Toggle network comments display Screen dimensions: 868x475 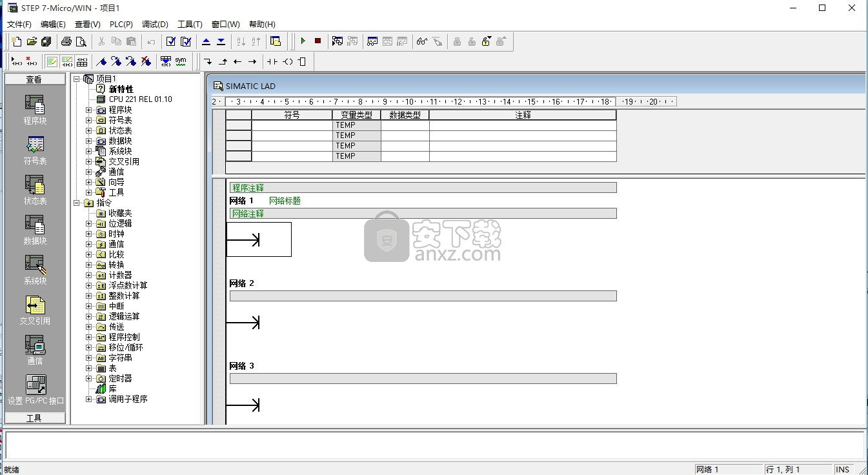pyautogui.click(x=66, y=61)
